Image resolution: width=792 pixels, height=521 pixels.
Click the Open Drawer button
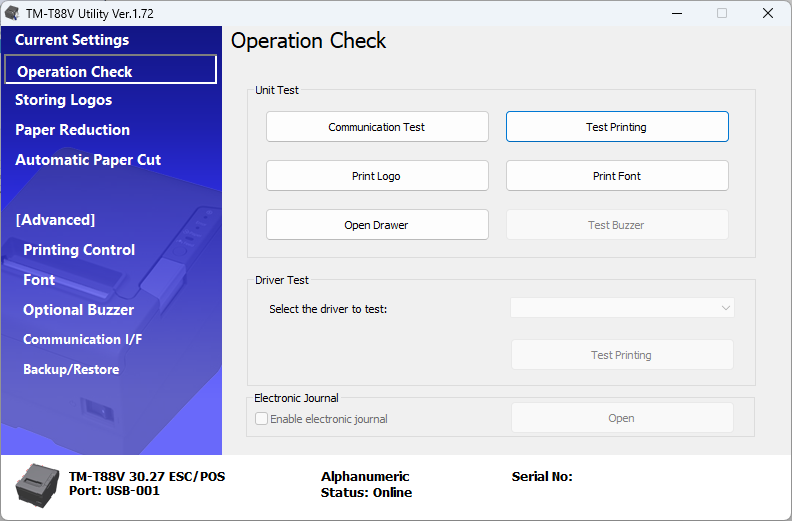pos(377,225)
